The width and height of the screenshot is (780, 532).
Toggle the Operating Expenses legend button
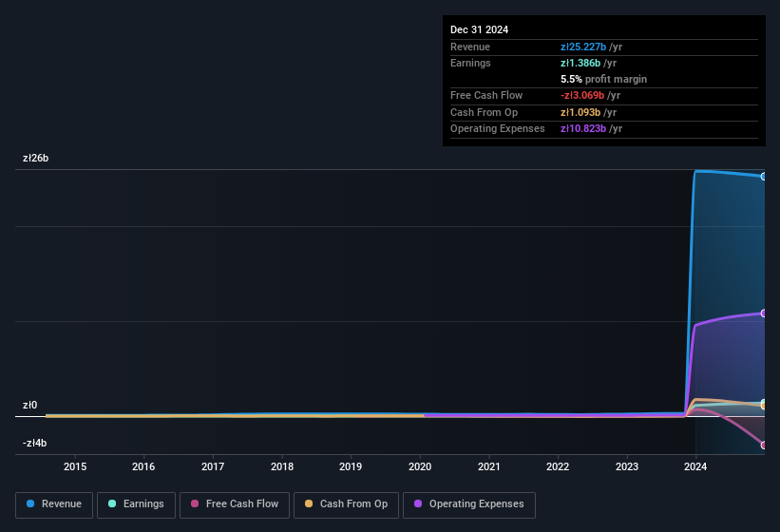[x=468, y=504]
